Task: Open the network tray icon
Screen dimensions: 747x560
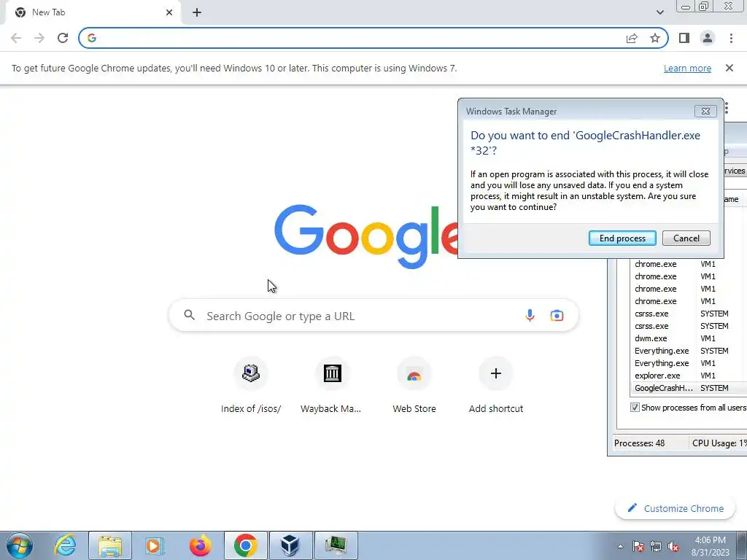Action: pos(656,547)
